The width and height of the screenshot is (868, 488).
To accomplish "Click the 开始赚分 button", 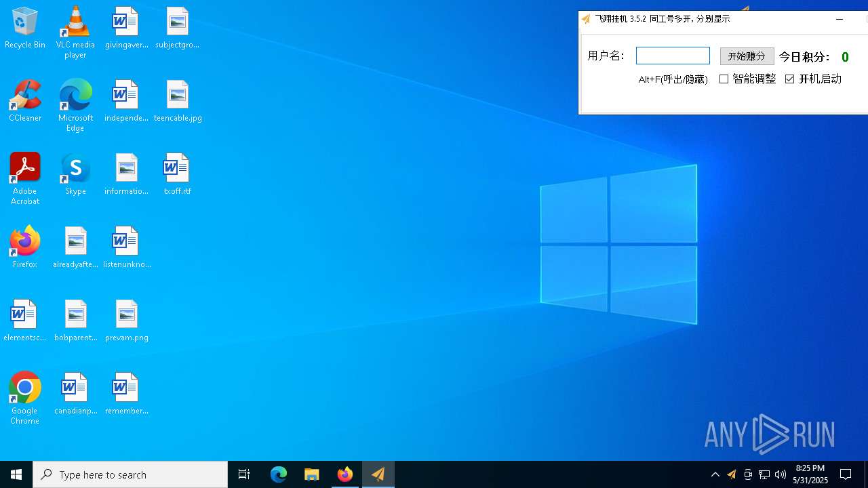I will (x=747, y=56).
